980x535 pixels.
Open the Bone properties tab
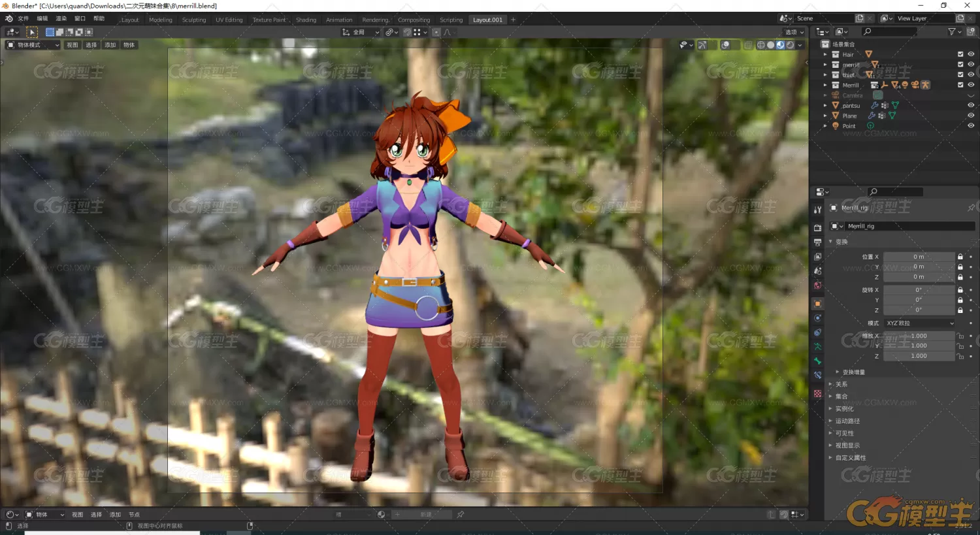coord(817,361)
